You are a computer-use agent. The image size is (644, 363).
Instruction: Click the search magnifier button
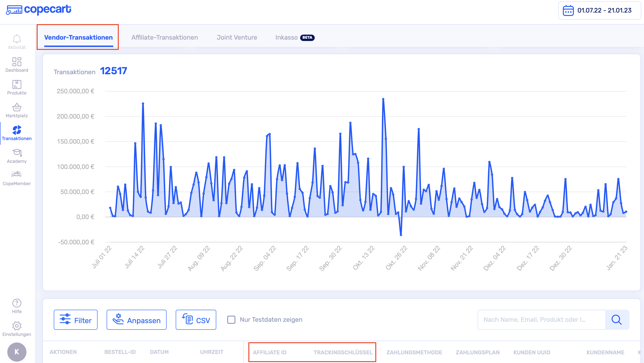click(x=616, y=320)
